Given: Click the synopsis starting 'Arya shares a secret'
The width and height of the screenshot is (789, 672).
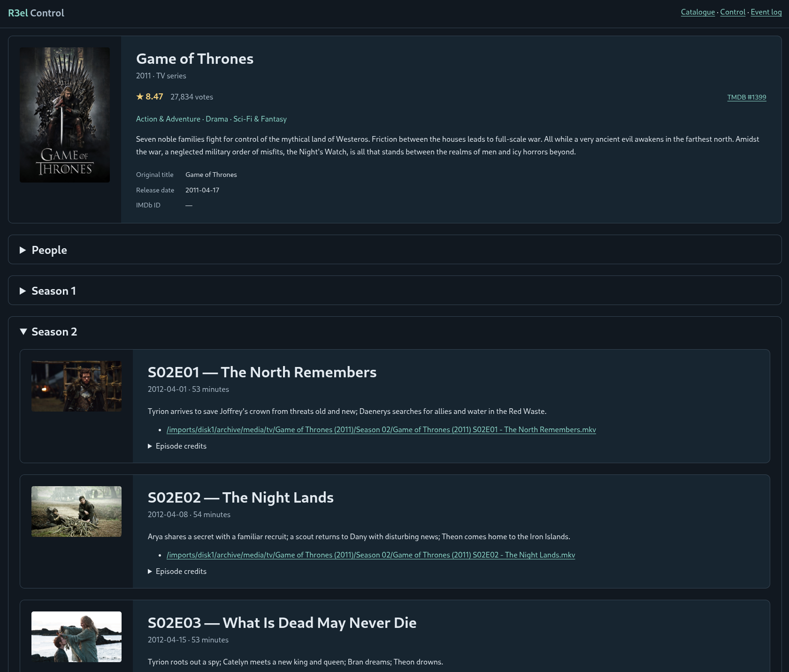Looking at the screenshot, I should (359, 537).
